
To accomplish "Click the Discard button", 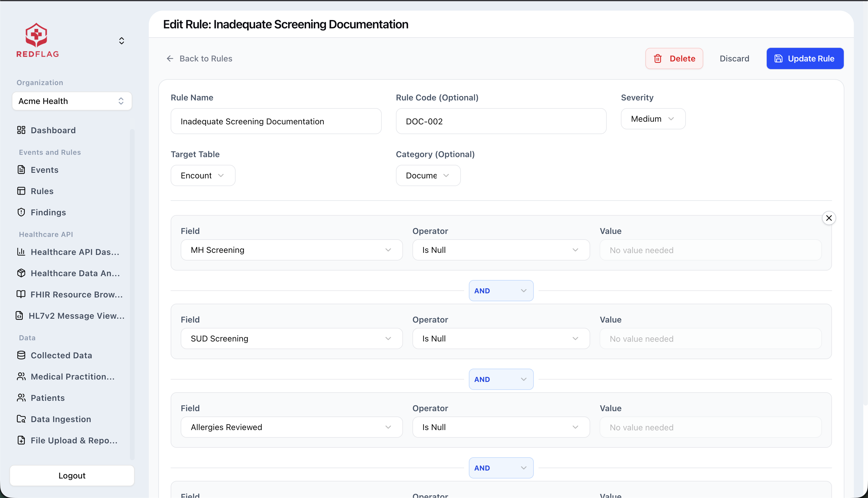I will (734, 58).
